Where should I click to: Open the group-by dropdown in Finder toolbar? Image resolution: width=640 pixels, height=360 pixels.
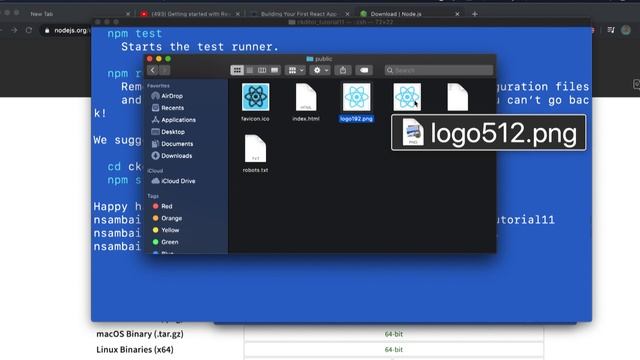click(296, 70)
